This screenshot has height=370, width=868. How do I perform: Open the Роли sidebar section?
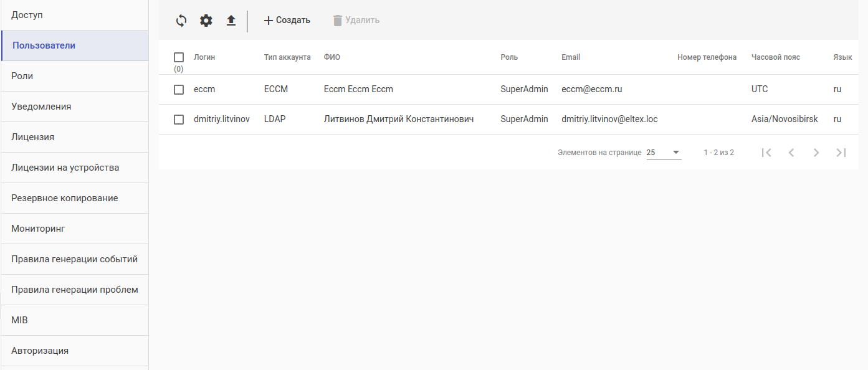[x=75, y=76]
